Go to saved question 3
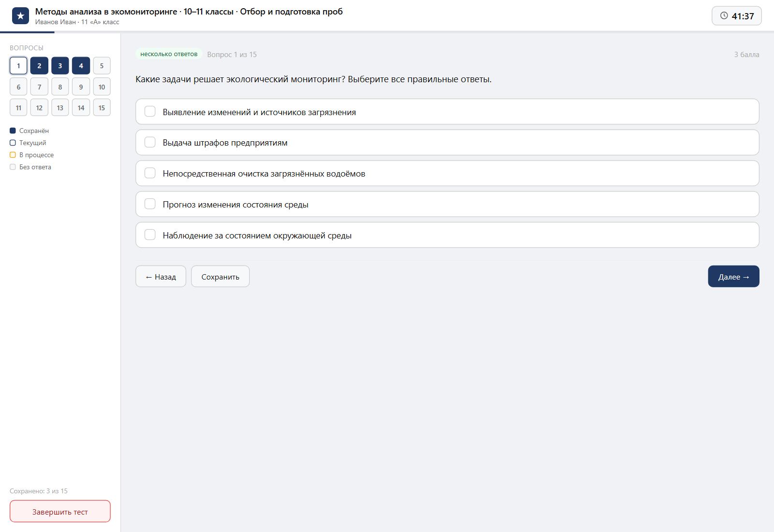Image resolution: width=774 pixels, height=532 pixels. 60,66
